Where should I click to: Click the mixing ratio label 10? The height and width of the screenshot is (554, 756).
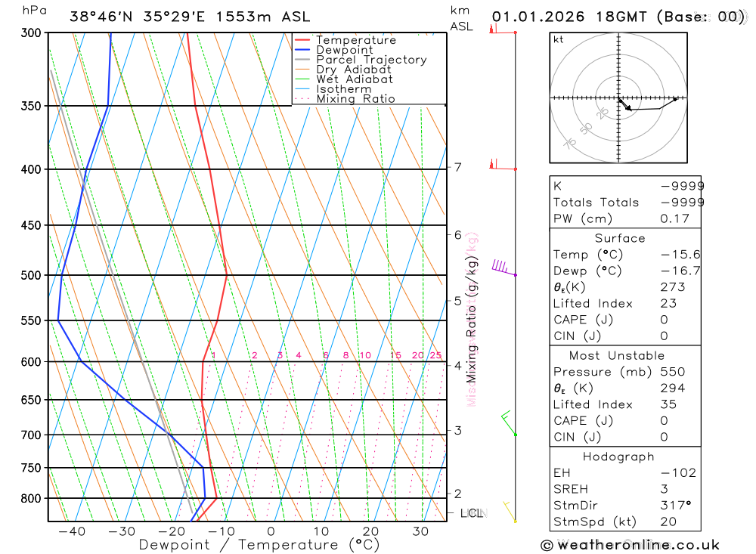click(x=365, y=355)
